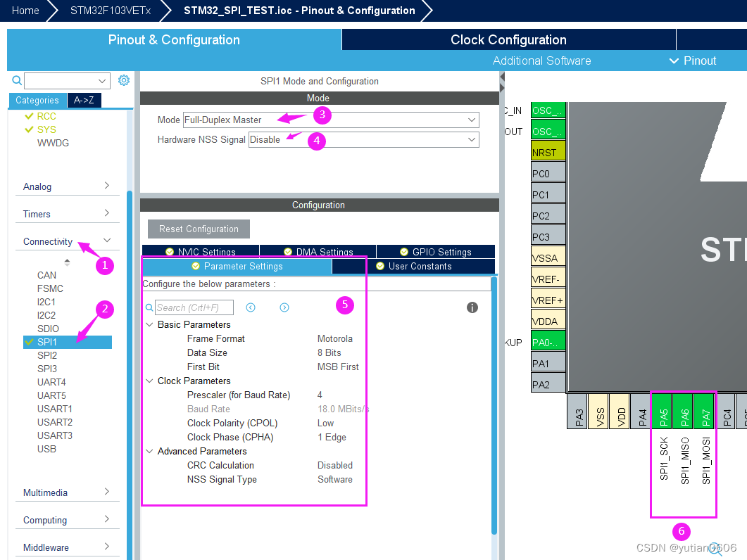Click the GPIO Settings tab status icon
747x560 pixels.
pos(404,252)
